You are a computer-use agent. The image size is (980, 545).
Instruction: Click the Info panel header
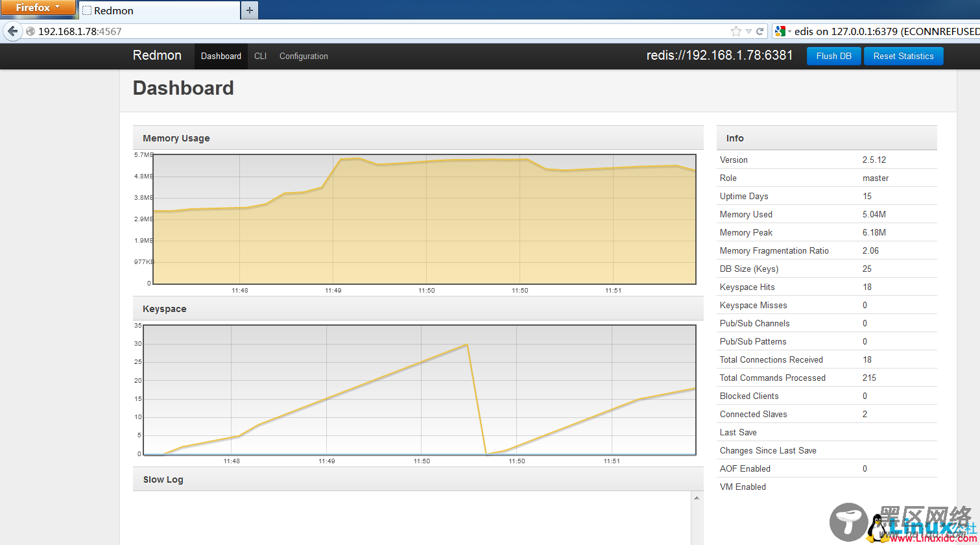pos(827,138)
